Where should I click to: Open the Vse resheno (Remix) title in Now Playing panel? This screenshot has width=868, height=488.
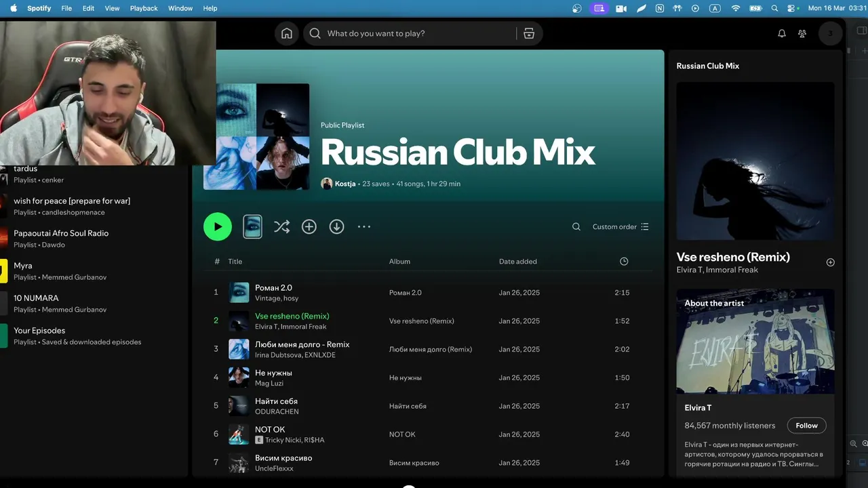point(733,257)
